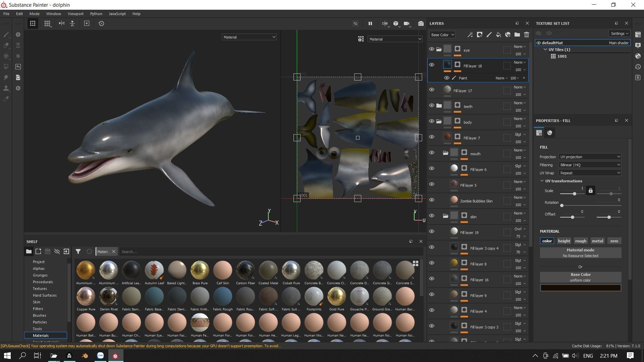The image size is (644, 362).
Task: Open the camera settings icon in toolbar
Action: [407, 23]
